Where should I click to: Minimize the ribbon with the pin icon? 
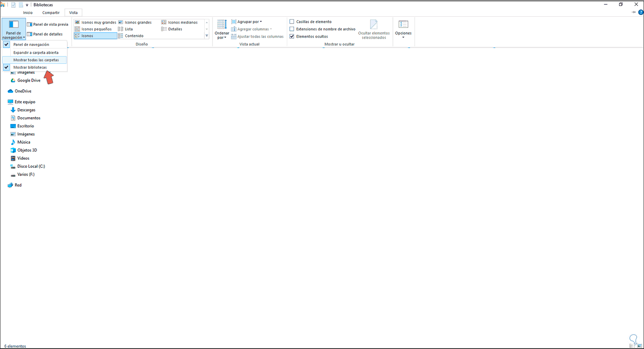coord(634,12)
